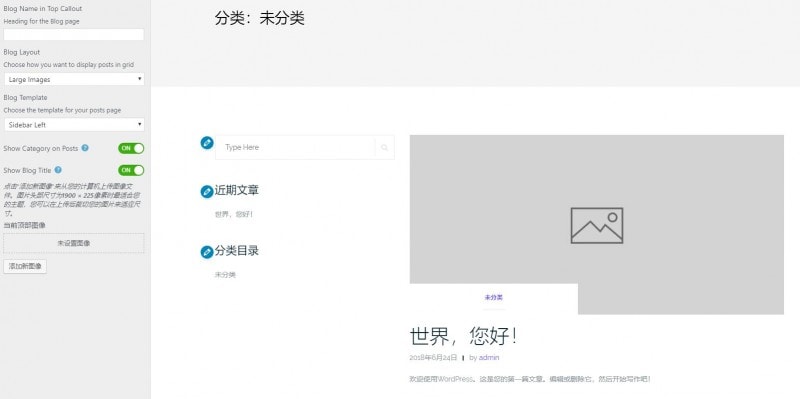The height and width of the screenshot is (399, 800).
Task: Click the Blog Template label
Action: point(26,97)
